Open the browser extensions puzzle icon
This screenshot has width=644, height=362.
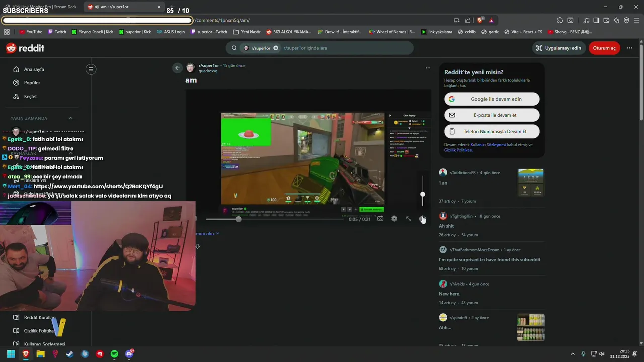560,20
